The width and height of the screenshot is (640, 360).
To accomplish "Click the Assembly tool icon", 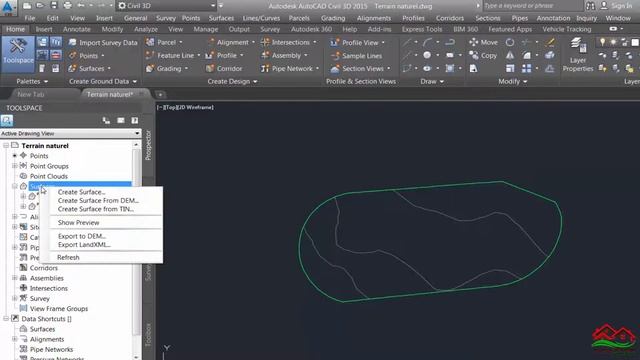I will coord(265,56).
